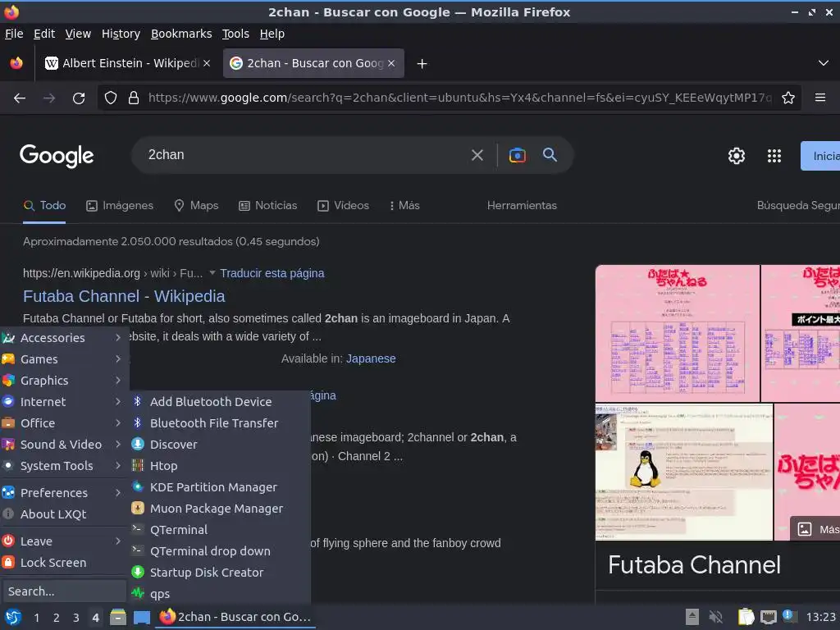Open Google apps grid
Viewport: 840px width, 630px height.
tap(774, 156)
